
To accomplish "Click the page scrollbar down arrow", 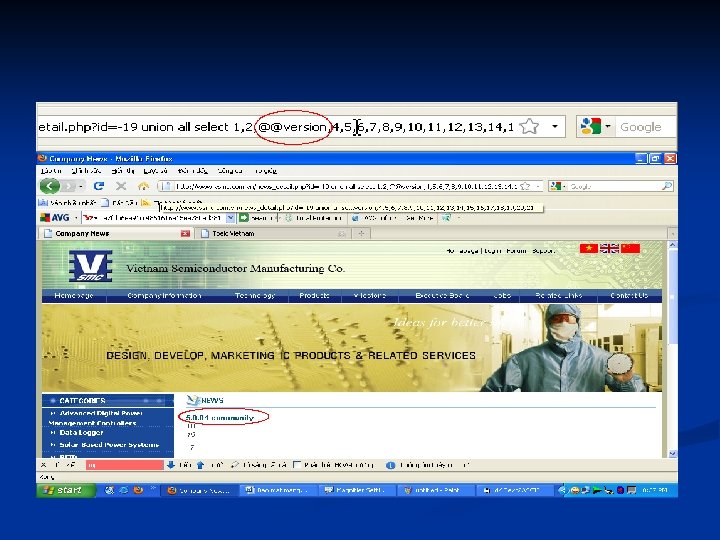I will (x=672, y=454).
